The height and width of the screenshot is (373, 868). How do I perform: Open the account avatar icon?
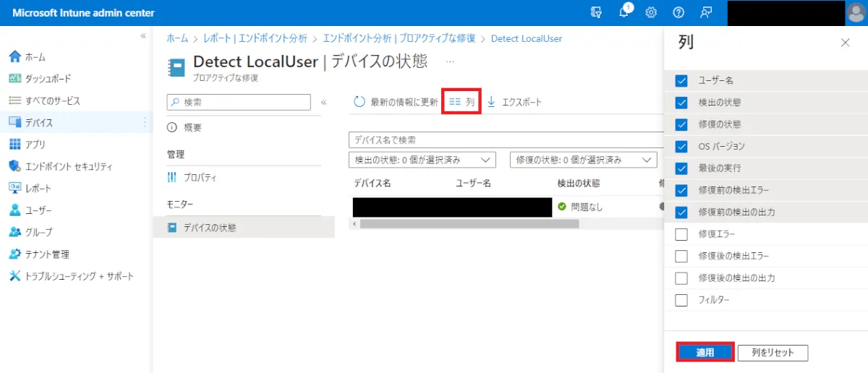click(x=856, y=13)
